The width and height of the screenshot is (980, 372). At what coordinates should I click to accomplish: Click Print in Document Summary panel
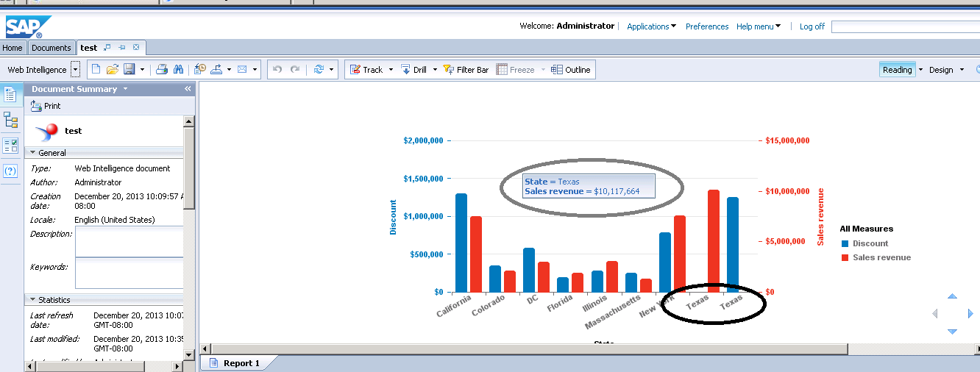pos(46,106)
